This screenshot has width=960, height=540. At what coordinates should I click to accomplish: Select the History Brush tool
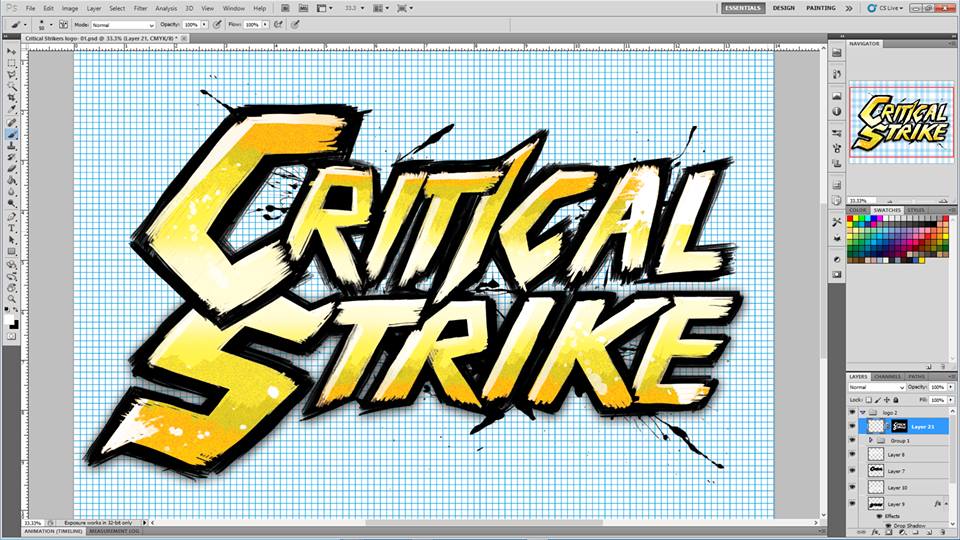tap(12, 157)
